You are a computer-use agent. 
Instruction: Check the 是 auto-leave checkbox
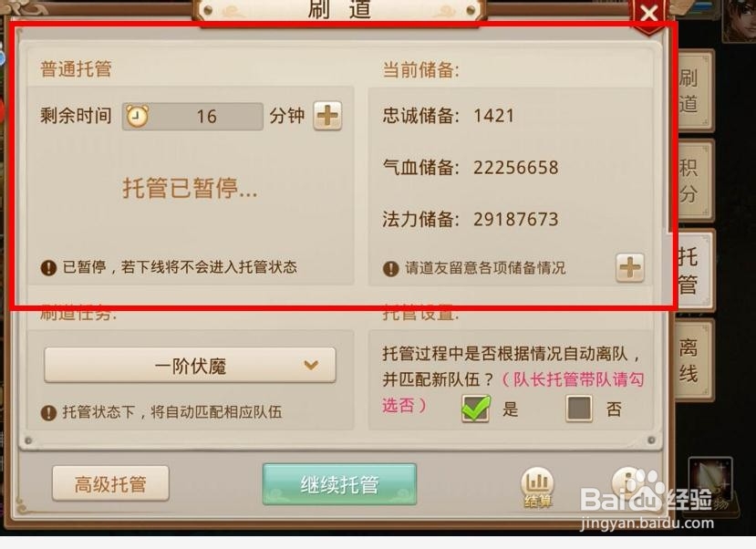click(x=476, y=409)
